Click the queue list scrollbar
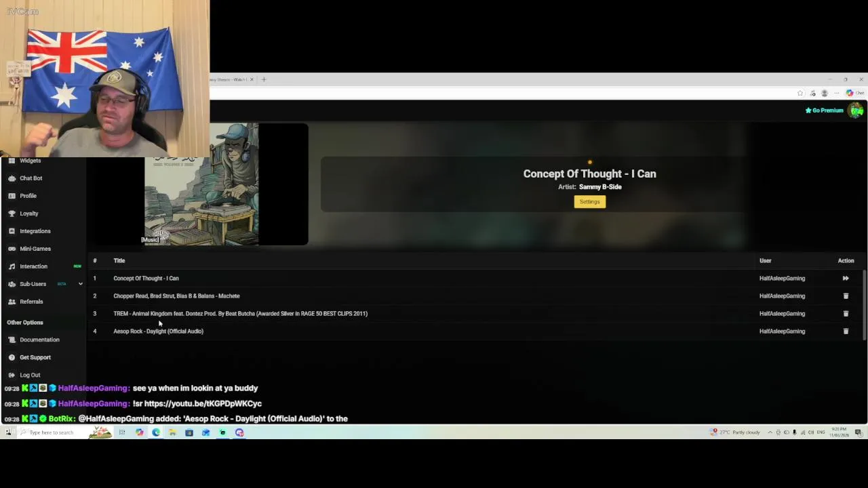 pos(864,305)
